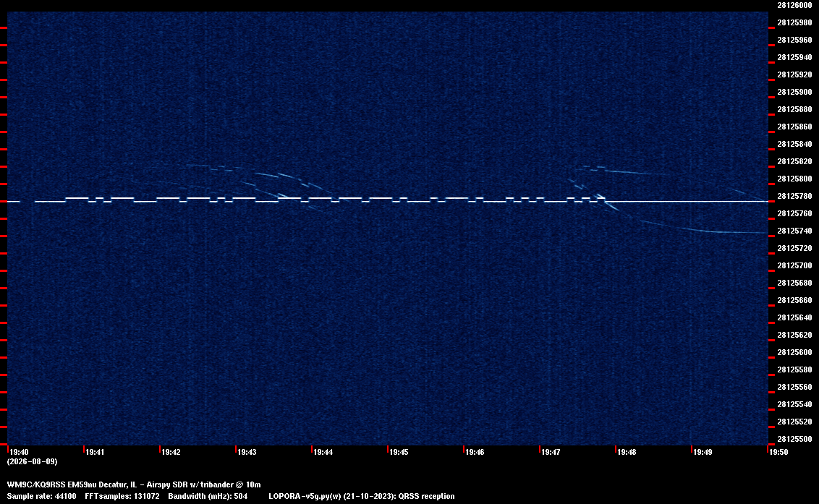Click frequency label 28125620
The image size is (819, 504).
click(794, 335)
